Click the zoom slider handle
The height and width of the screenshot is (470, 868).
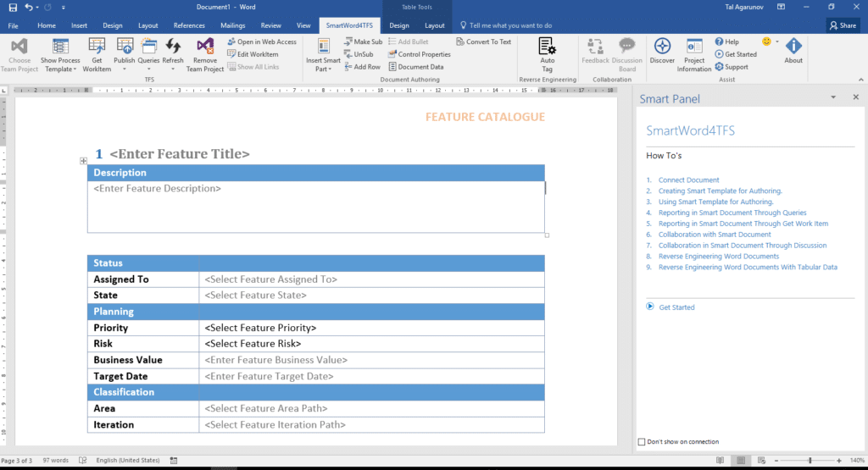tap(810, 460)
